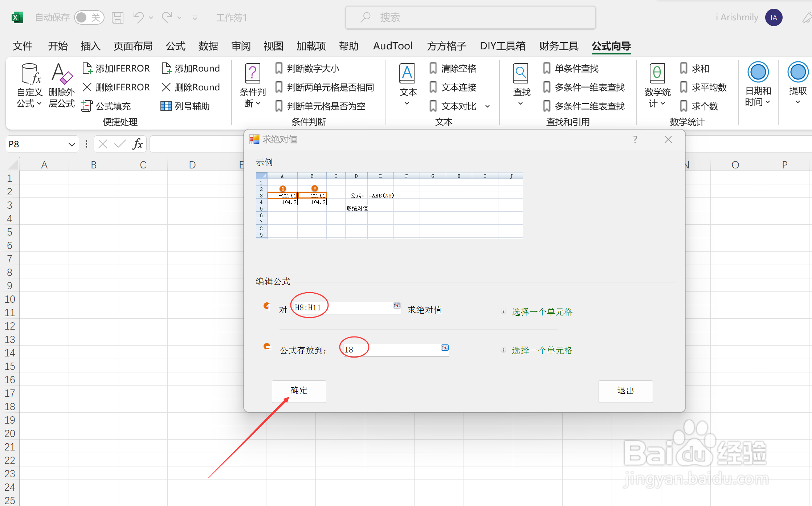Click the column number helper (列号辅助) icon
The width and height of the screenshot is (812, 506).
coord(166,106)
